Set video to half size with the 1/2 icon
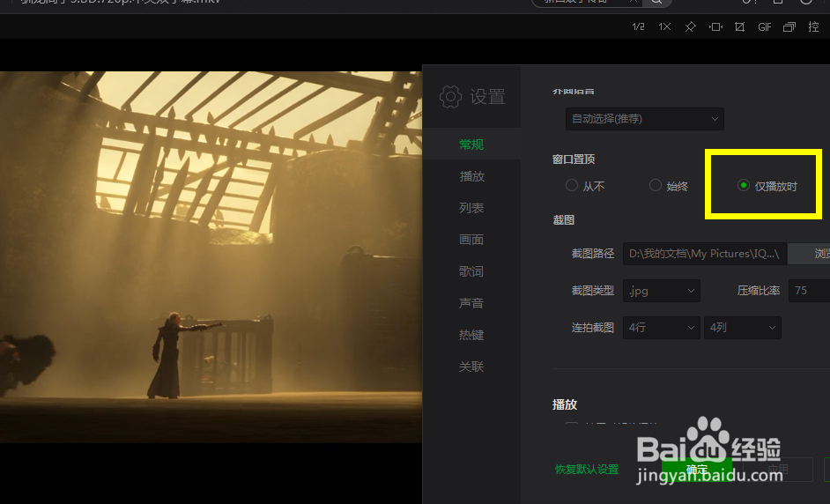The height and width of the screenshot is (504, 830). tap(639, 26)
